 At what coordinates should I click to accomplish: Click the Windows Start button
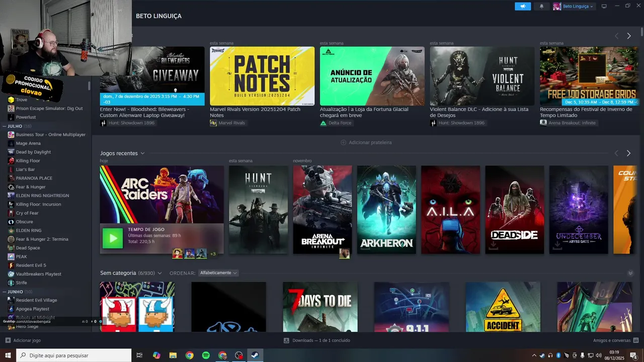(8, 355)
